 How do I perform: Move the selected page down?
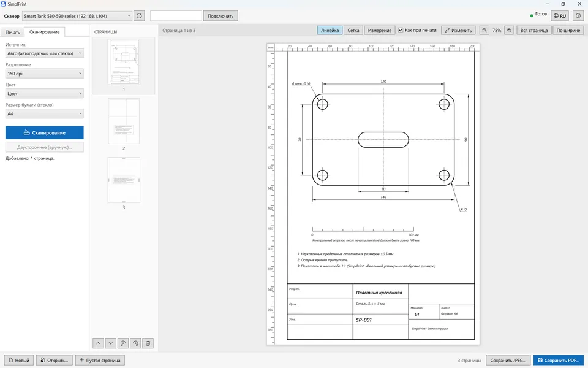point(111,343)
